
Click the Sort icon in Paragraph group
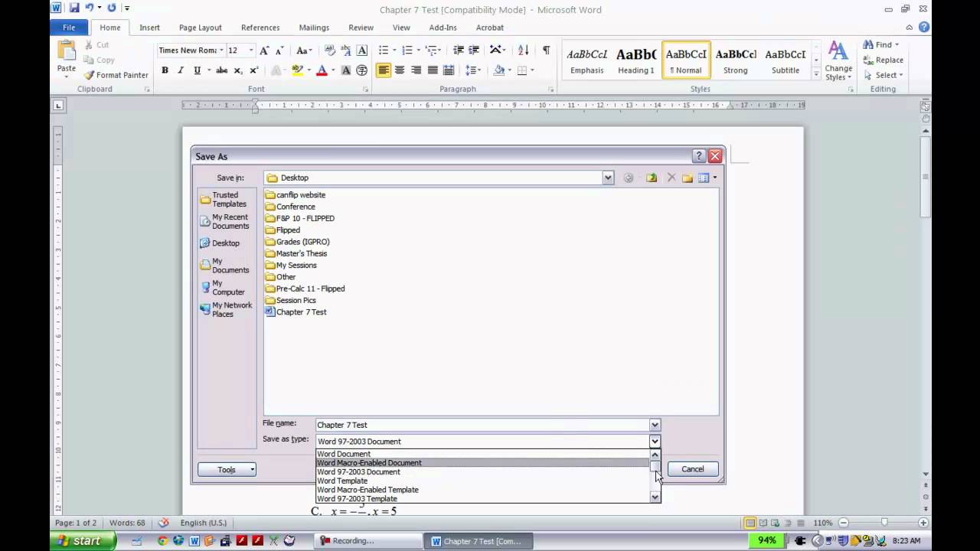click(x=523, y=51)
